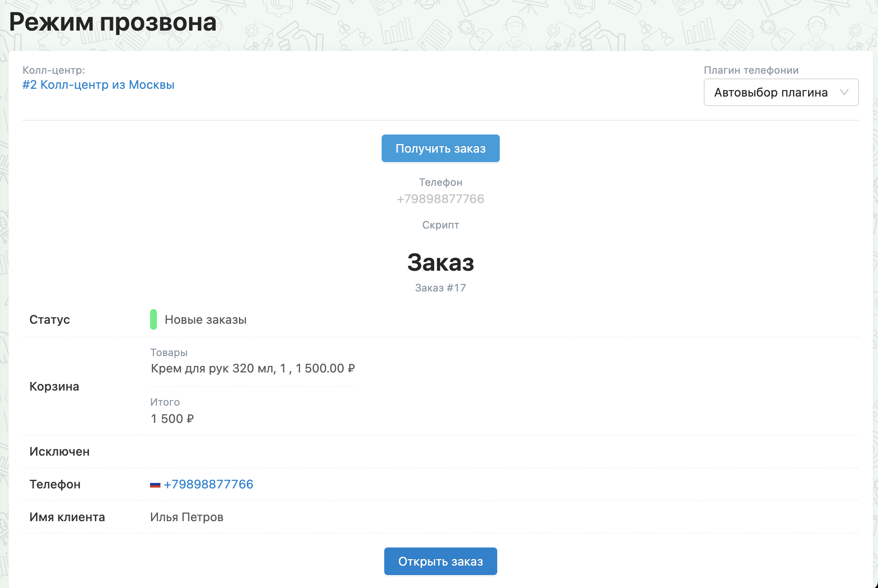The width and height of the screenshot is (878, 588).
Task: Click the Режим прозвона page title
Action: [113, 22]
